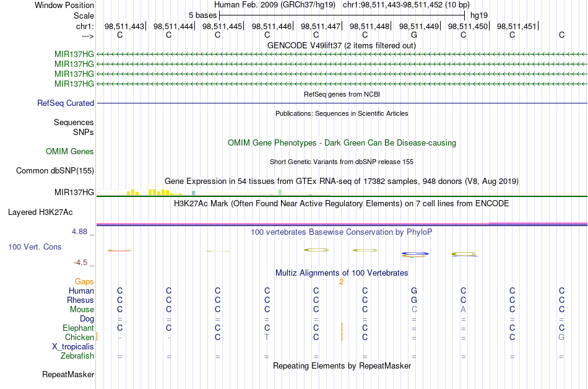Click the 4.88 upper axis value of PhyloP
588x389 pixels.
click(79, 232)
